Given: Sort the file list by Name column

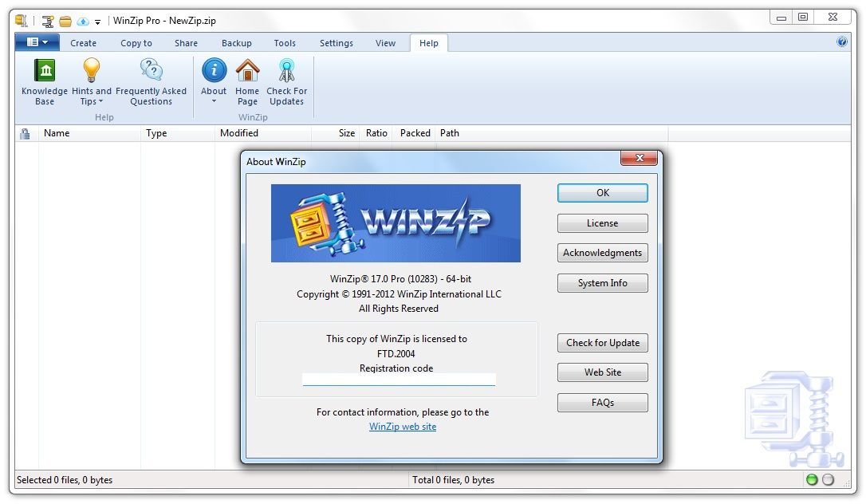Looking at the screenshot, I should (89, 134).
